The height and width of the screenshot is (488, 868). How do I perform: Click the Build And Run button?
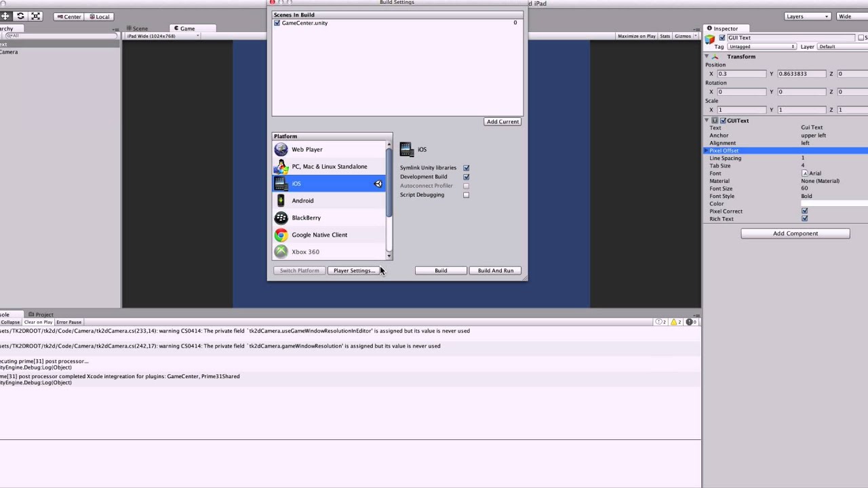[496, 270]
